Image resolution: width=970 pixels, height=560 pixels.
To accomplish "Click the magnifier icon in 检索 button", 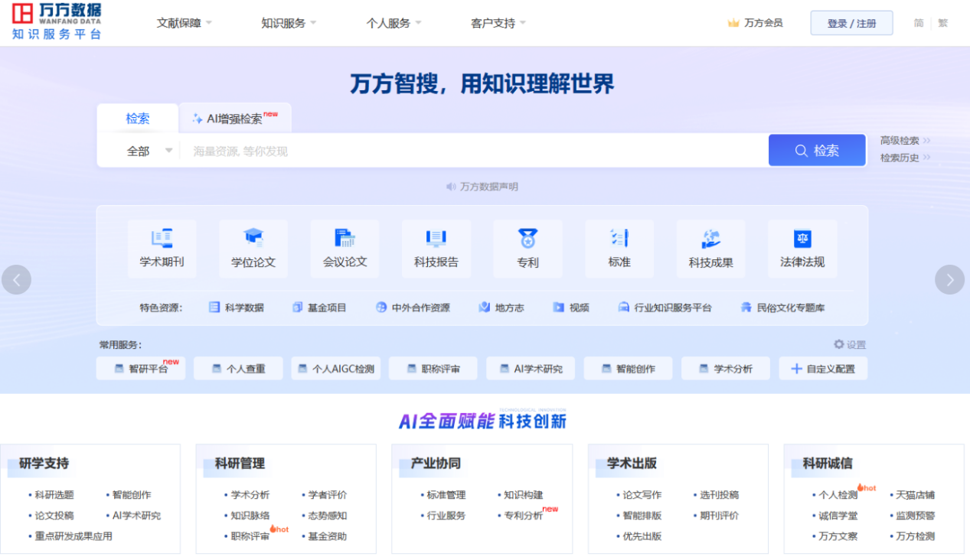I will 802,151.
